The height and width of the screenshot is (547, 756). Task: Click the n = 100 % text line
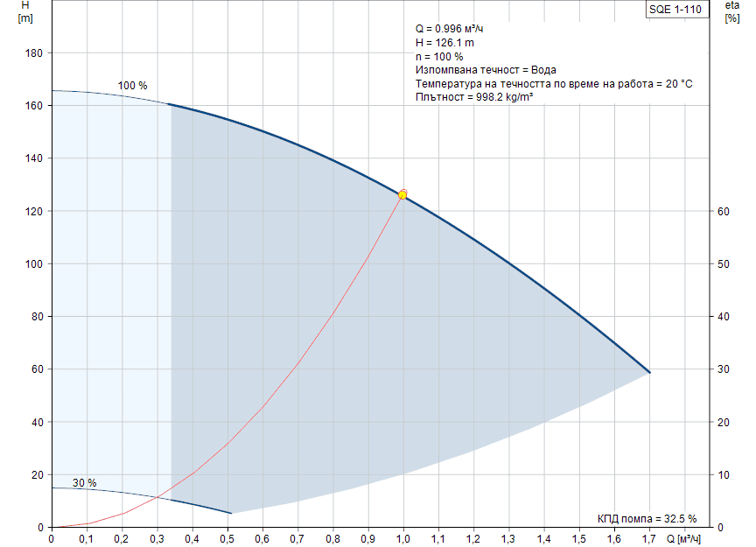(439, 57)
